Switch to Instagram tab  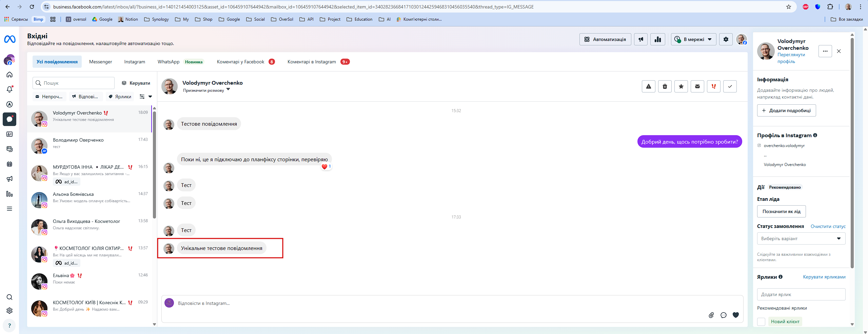135,62
